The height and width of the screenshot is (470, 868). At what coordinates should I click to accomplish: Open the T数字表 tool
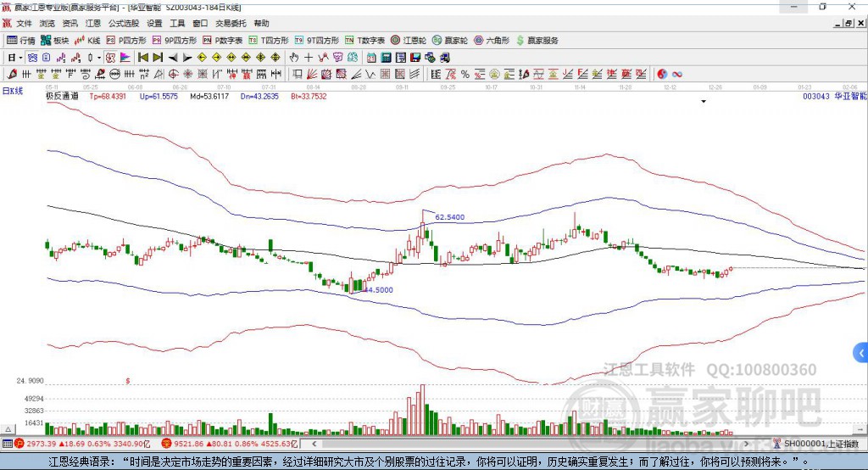(x=364, y=41)
